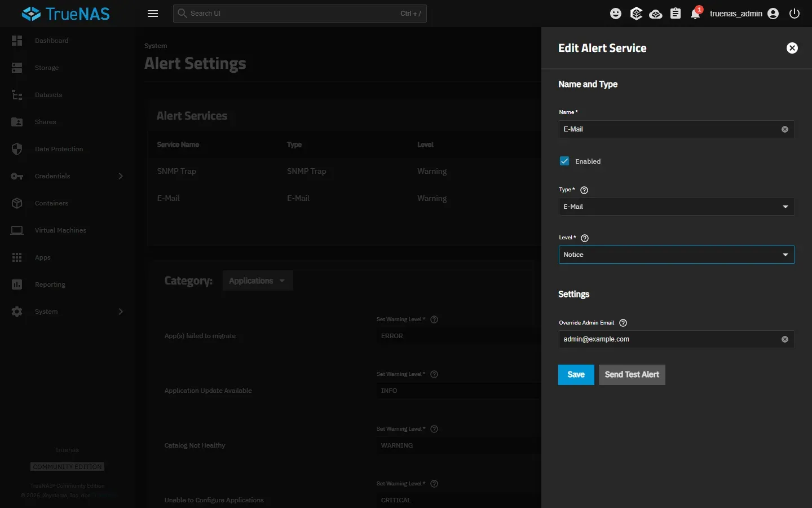Show help for Override Admin Email
Screen dimensions: 812x508
623,323
